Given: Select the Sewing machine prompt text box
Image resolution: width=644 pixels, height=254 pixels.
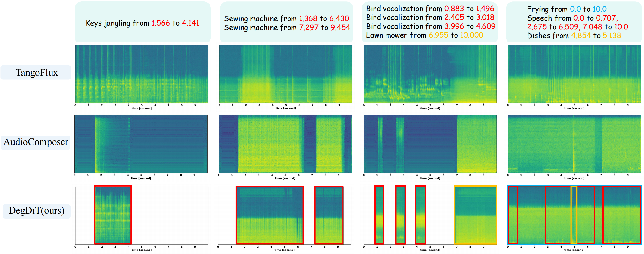Looking at the screenshot, I should 287,23.
